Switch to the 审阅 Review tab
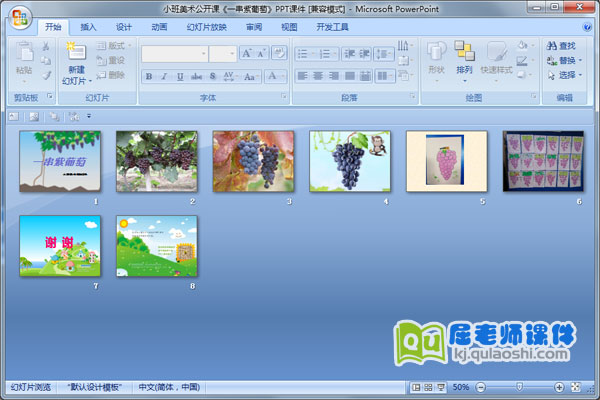Image resolution: width=600 pixels, height=400 pixels. (x=254, y=27)
